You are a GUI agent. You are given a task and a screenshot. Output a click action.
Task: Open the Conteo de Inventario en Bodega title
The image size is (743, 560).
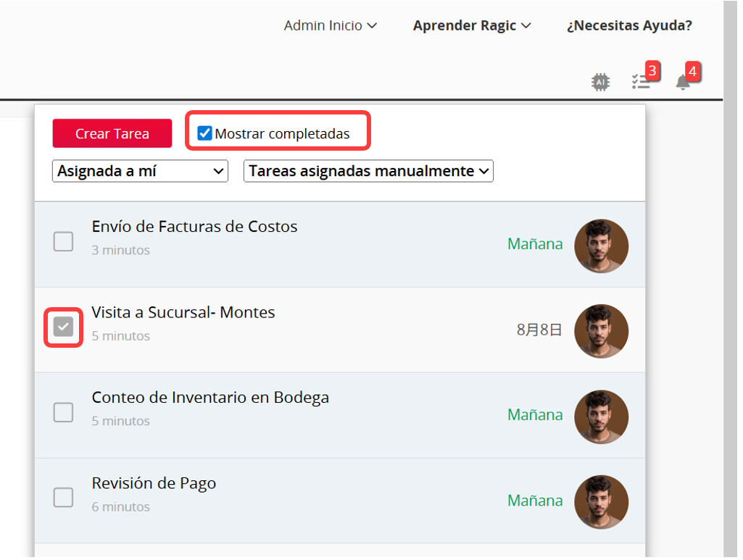tap(210, 398)
